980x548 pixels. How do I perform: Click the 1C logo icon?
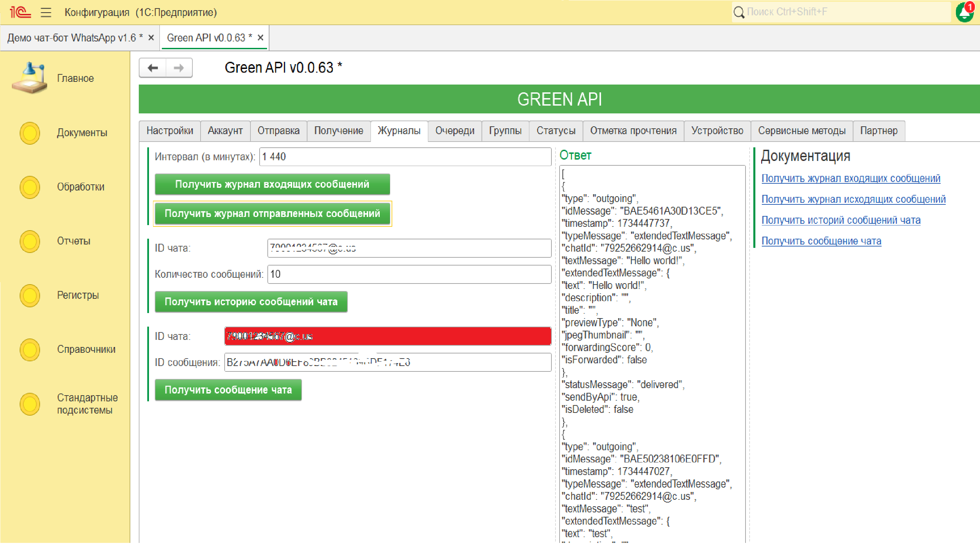(20, 12)
